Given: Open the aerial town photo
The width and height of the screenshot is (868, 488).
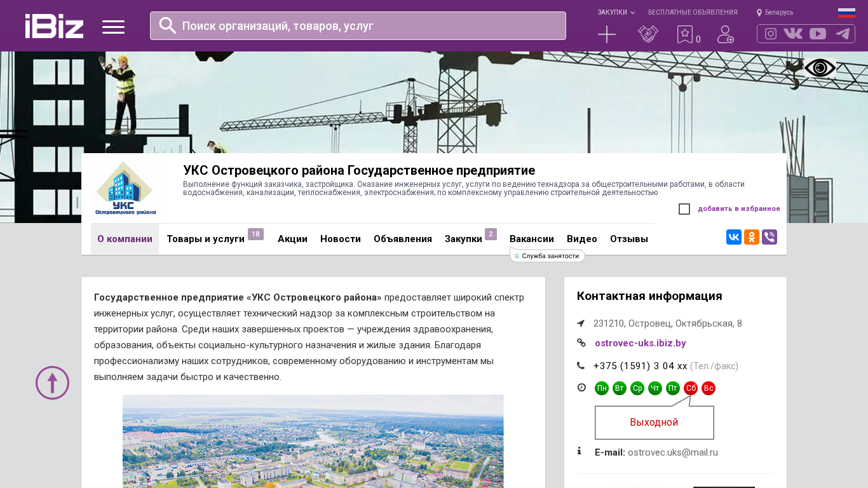Looking at the screenshot, I should click(313, 441).
